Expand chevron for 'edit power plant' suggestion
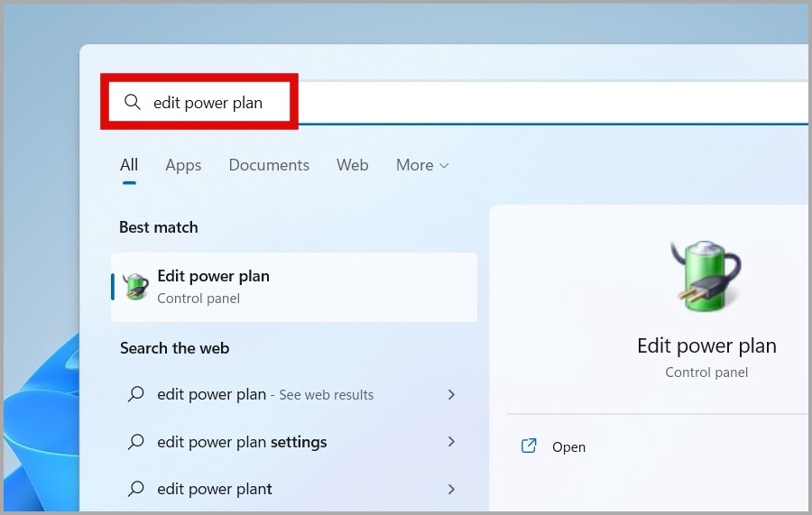Viewport: 812px width, 515px height. (451, 489)
